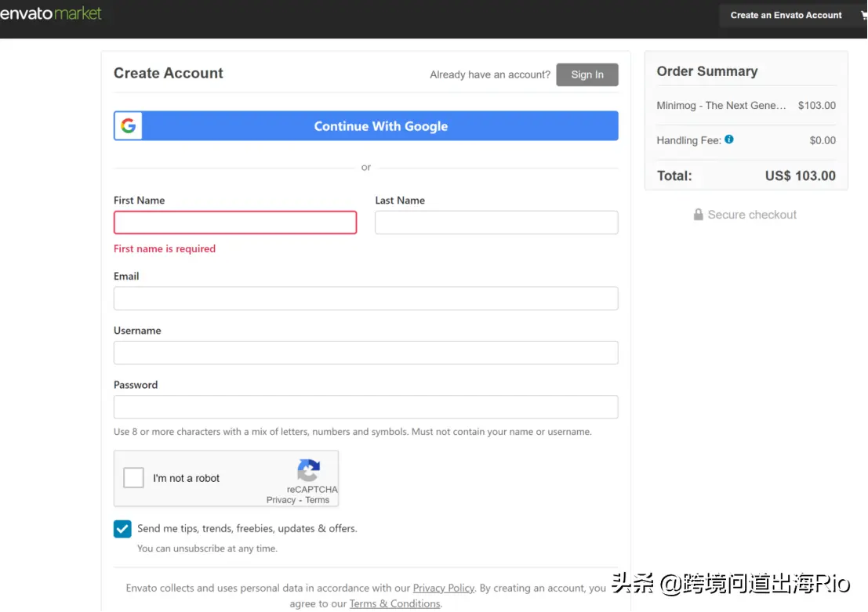Focus the Last Name input field

pyautogui.click(x=496, y=223)
